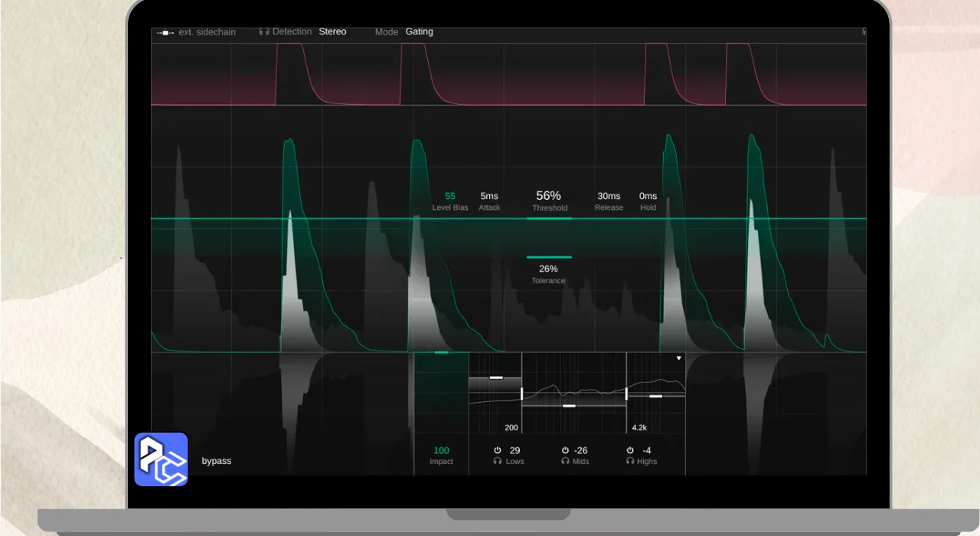
Task: Open the Stereo detection dropdown
Action: [332, 32]
